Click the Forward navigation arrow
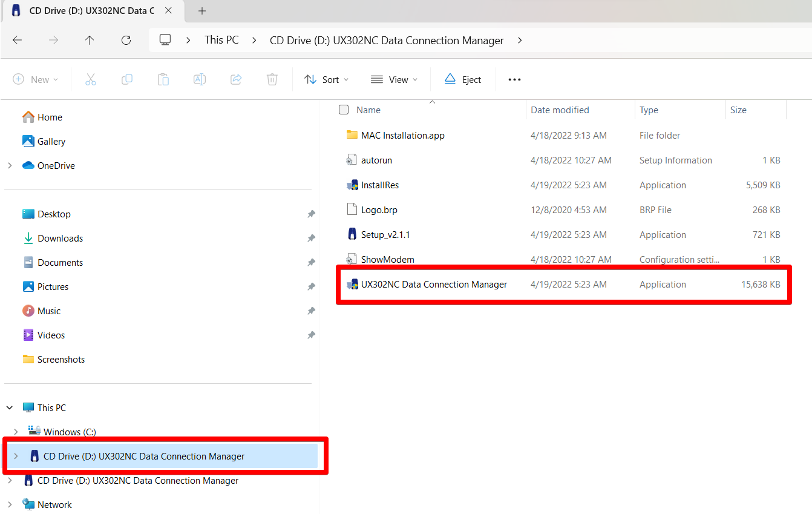The width and height of the screenshot is (812, 514). coord(54,40)
